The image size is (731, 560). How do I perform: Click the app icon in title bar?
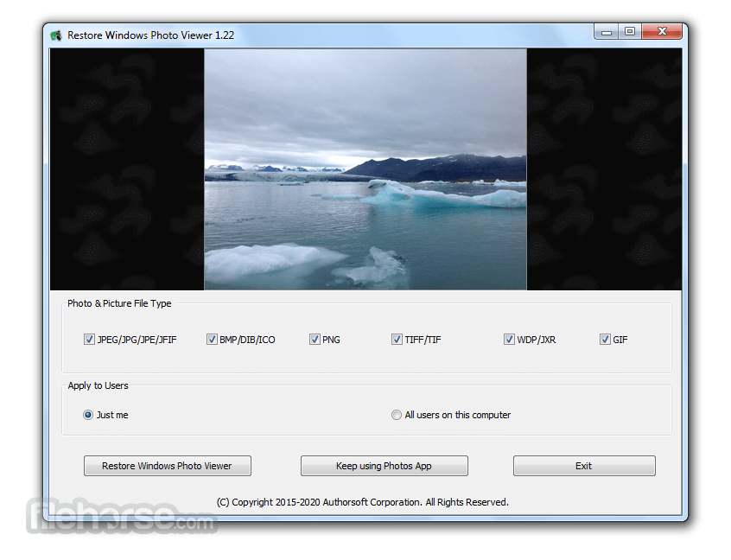(x=56, y=35)
